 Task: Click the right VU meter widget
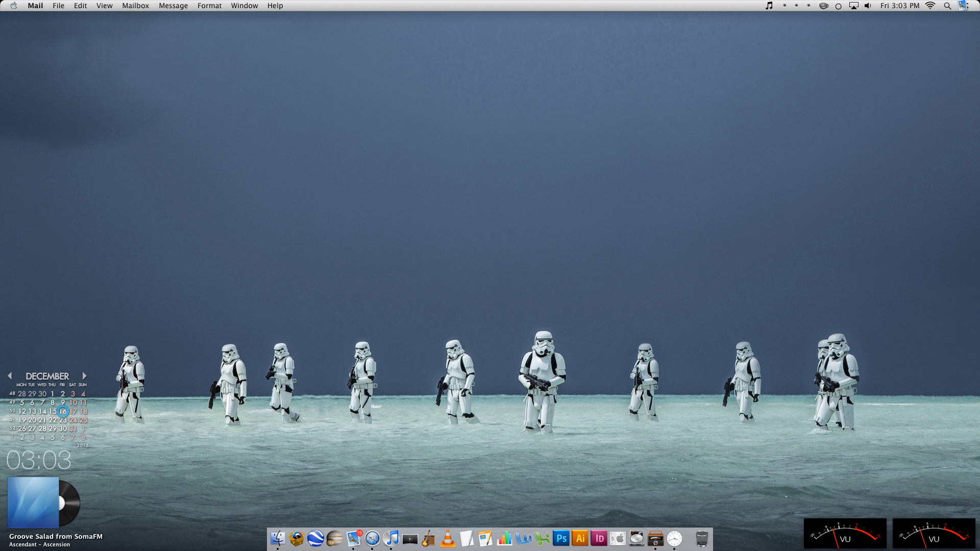click(x=934, y=534)
